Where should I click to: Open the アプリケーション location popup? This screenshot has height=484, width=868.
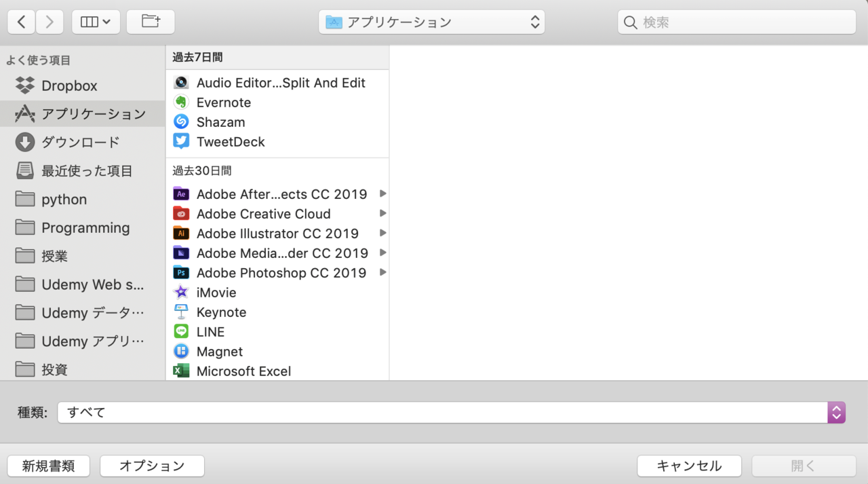[x=431, y=22]
